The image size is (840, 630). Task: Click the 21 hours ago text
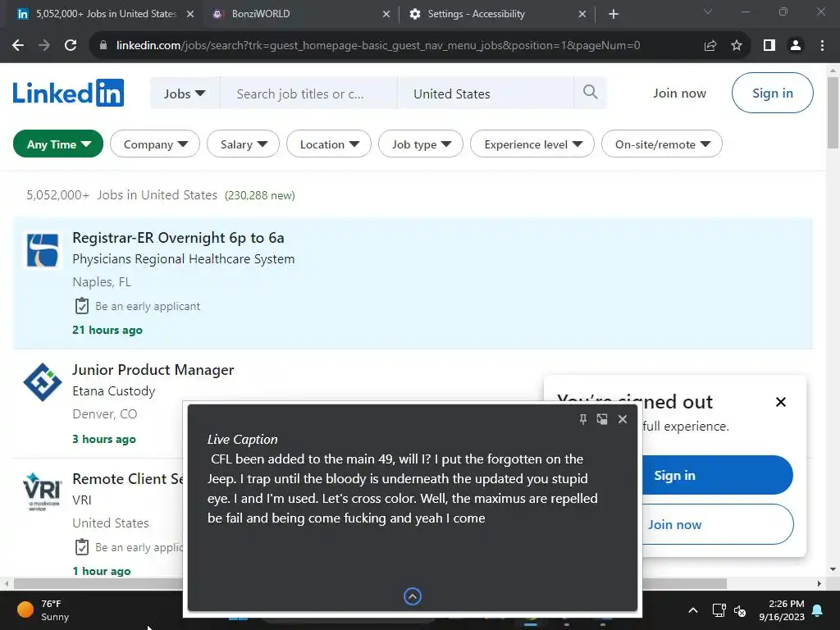click(x=107, y=330)
